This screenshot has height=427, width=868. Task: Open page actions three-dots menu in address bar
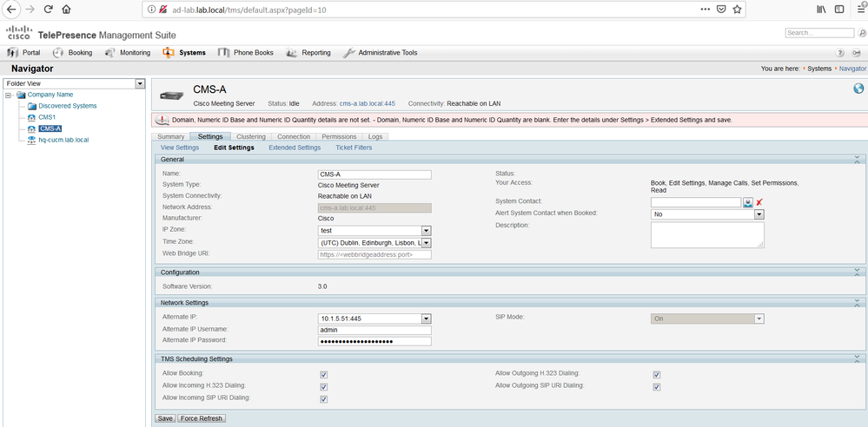(705, 10)
